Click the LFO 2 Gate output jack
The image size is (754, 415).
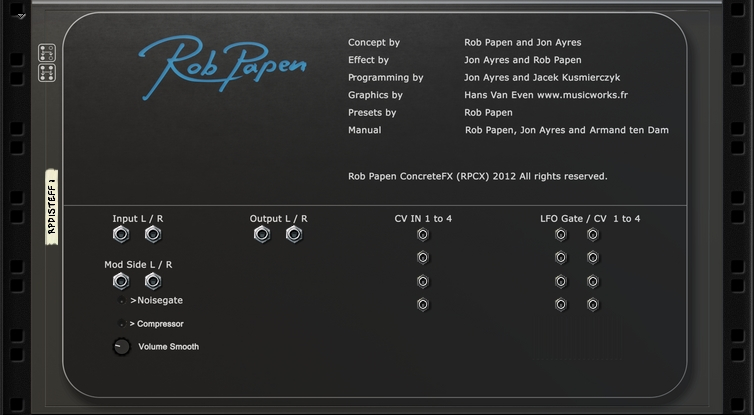561,258
